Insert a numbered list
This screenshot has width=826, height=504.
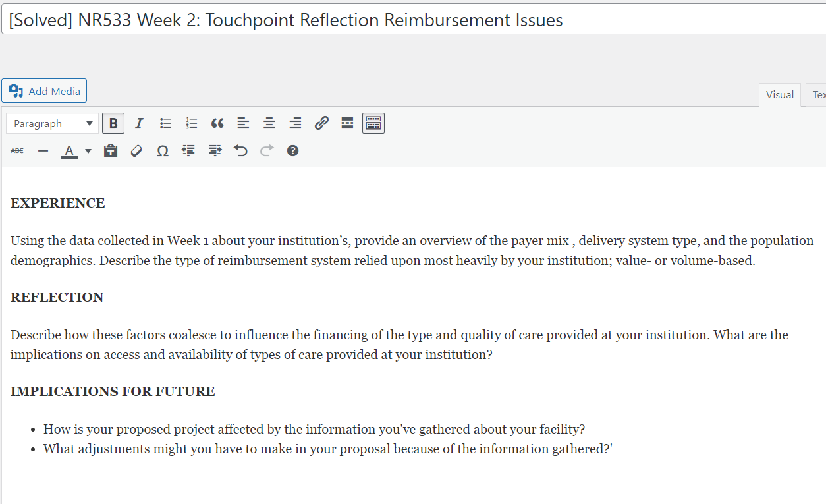(192, 123)
